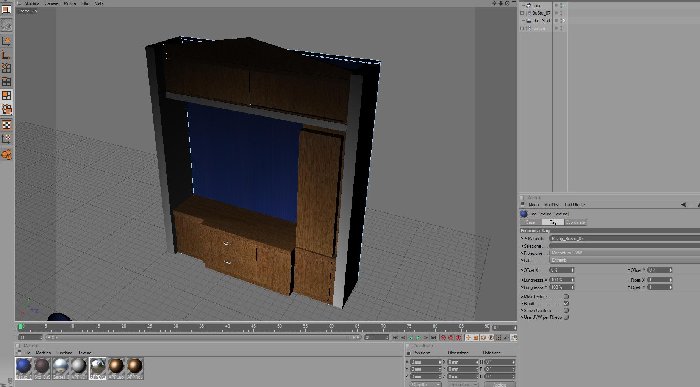Enable the Seamless checkbox
The height and width of the screenshot is (387, 700).
coord(566,311)
